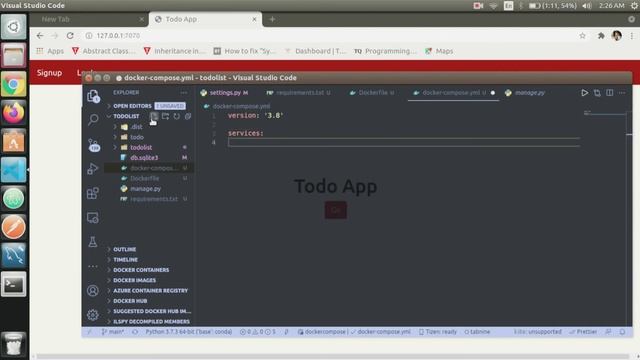Click the New Folder icon in TODOLIST header
This screenshot has width=640, height=360.
coord(165,116)
